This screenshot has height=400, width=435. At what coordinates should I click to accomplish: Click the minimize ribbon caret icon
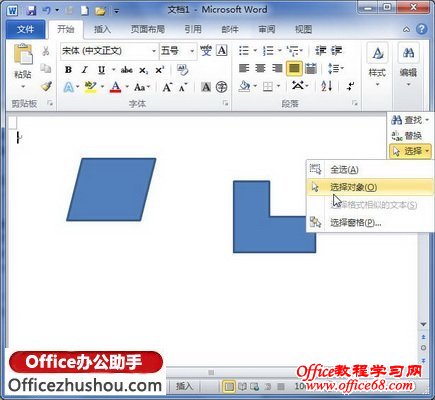[406, 29]
